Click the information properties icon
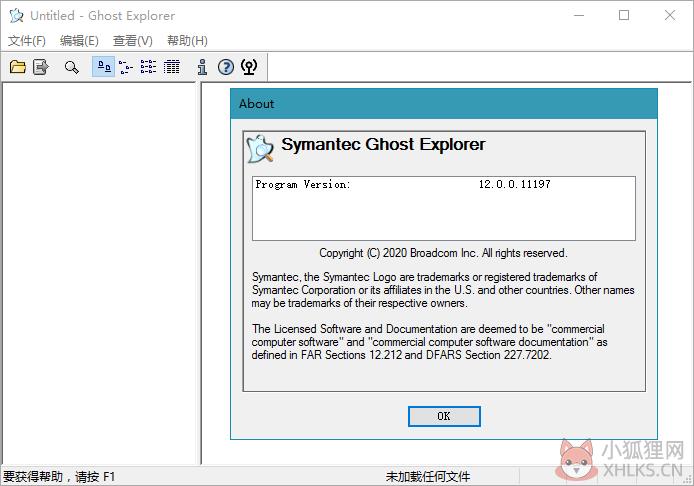 coord(202,67)
